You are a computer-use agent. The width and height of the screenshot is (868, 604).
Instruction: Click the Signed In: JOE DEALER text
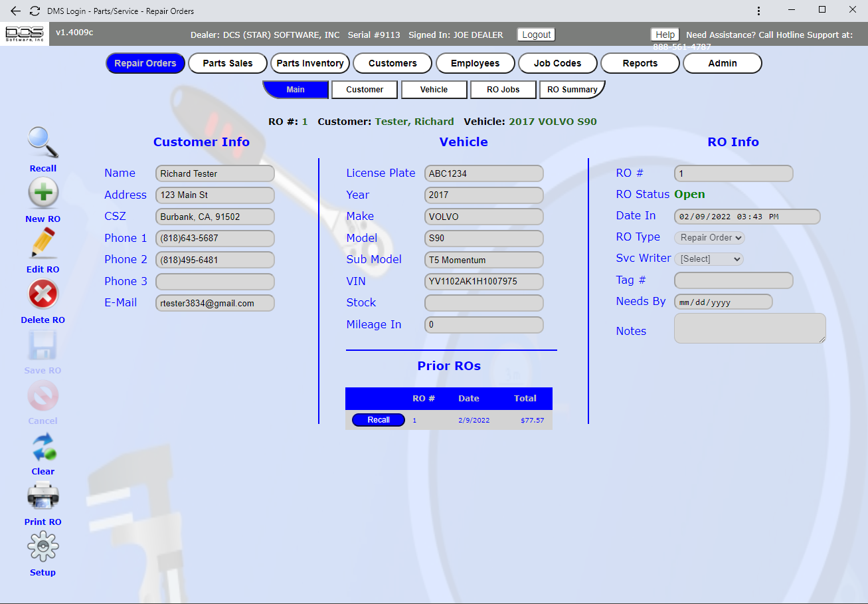pos(456,35)
